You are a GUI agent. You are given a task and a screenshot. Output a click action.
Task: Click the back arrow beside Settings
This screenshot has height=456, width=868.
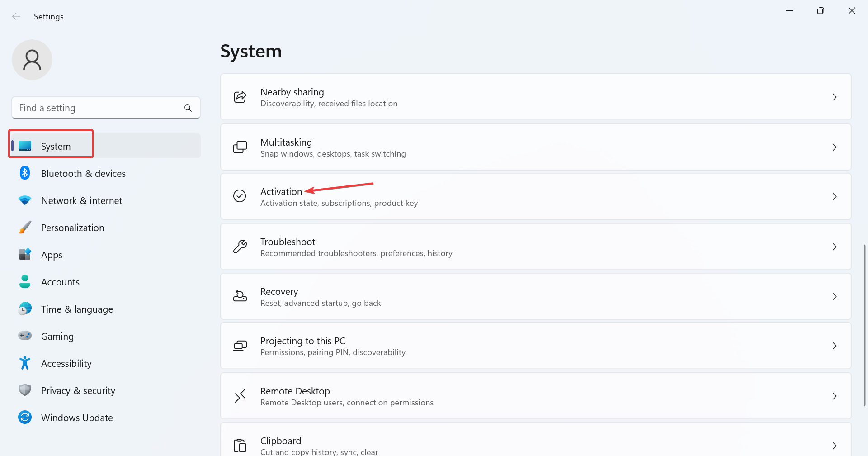click(x=16, y=17)
